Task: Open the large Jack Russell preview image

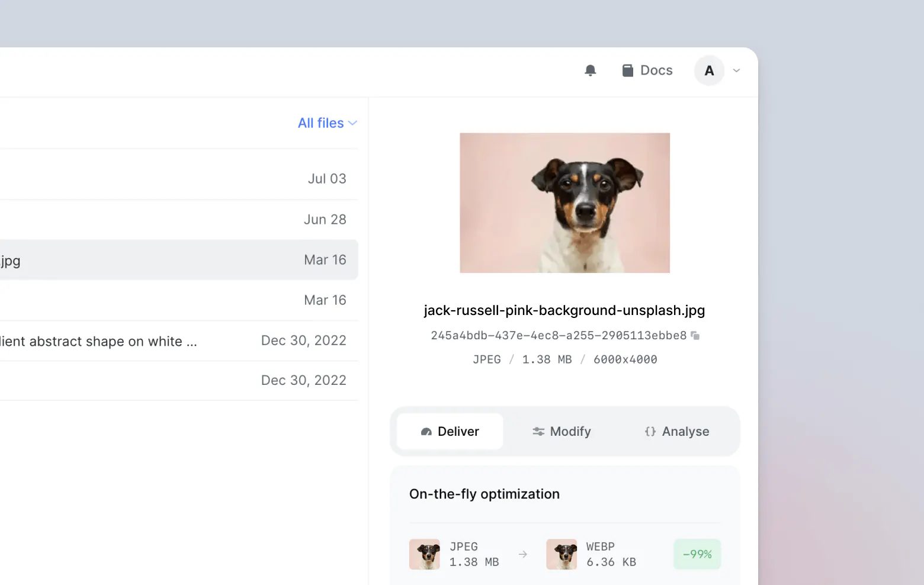Action: [x=565, y=203]
